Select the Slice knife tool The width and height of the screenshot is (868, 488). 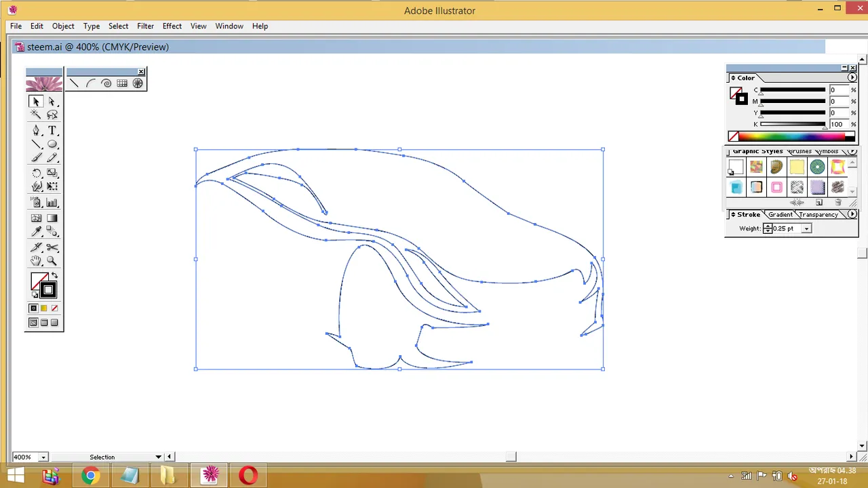coord(36,247)
